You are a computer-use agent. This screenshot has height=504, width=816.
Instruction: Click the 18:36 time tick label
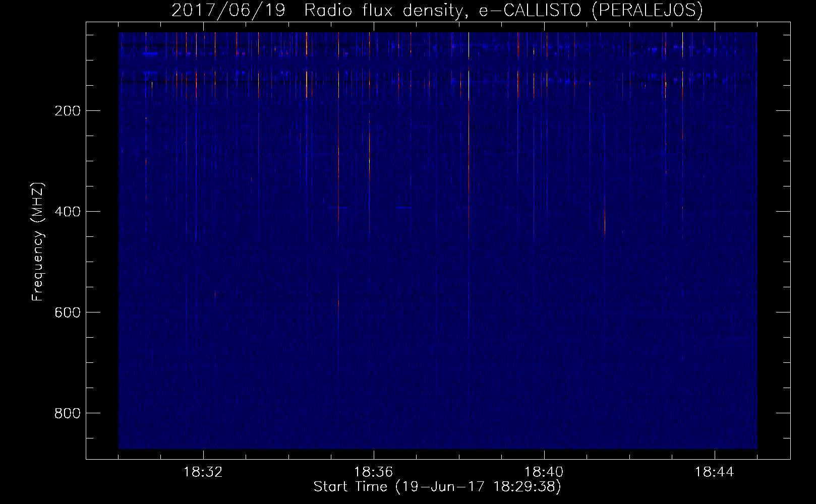pyautogui.click(x=374, y=472)
